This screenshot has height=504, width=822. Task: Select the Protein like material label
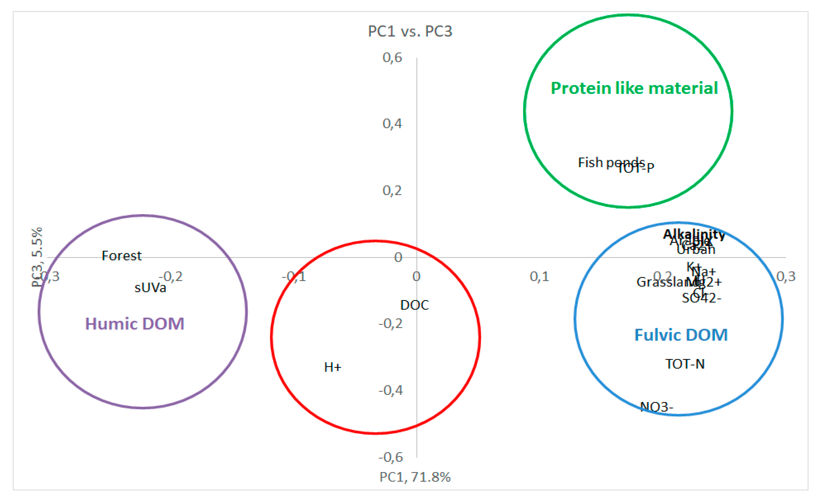[x=634, y=89]
